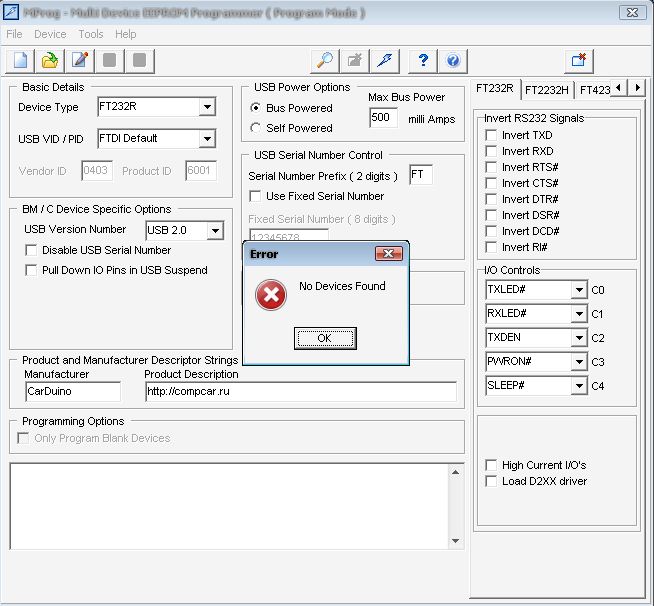Click the Manufacturer text field
Image resolution: width=654 pixels, height=606 pixels.
click(x=72, y=391)
